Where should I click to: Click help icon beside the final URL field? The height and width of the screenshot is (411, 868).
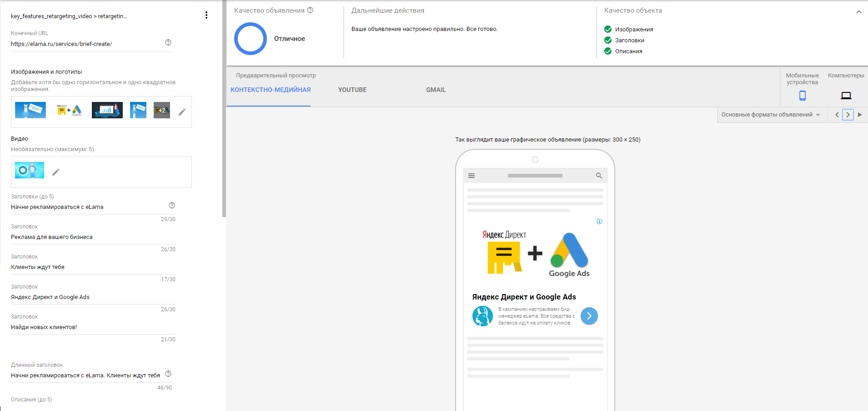point(168,42)
